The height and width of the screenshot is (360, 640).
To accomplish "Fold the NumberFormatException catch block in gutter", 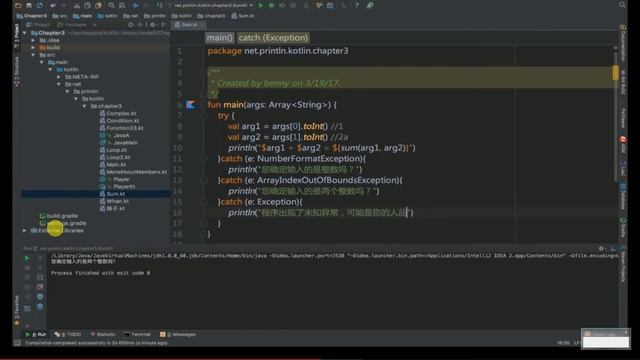I will [204, 159].
